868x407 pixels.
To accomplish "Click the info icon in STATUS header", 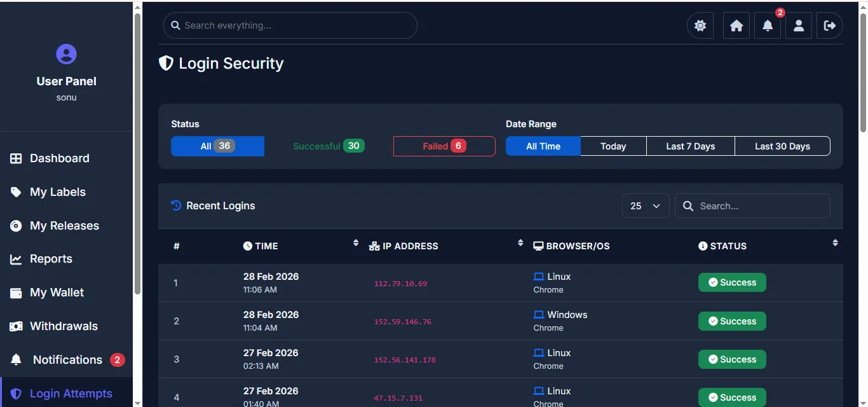I will (x=703, y=246).
